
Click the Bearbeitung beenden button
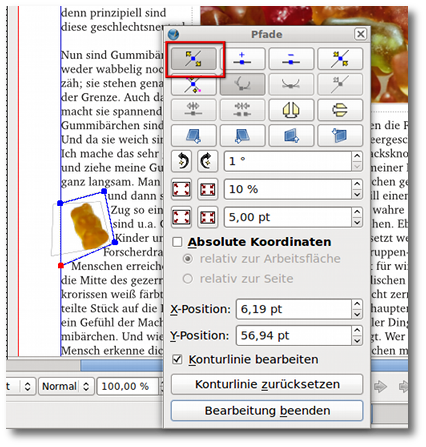pyautogui.click(x=267, y=411)
